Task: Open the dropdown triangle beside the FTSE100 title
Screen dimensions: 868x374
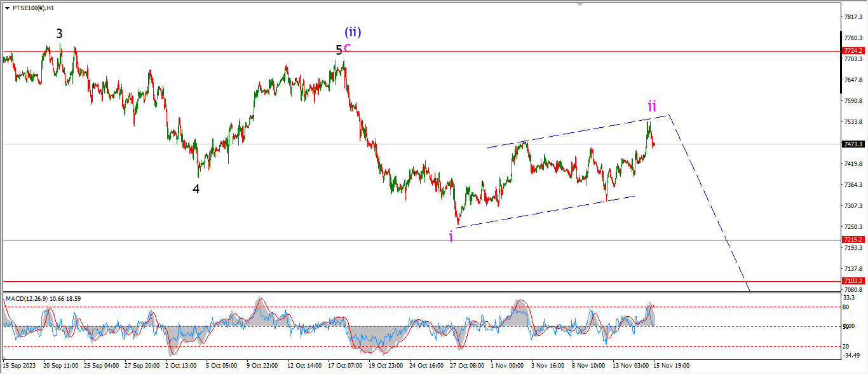Action: [x=6, y=8]
